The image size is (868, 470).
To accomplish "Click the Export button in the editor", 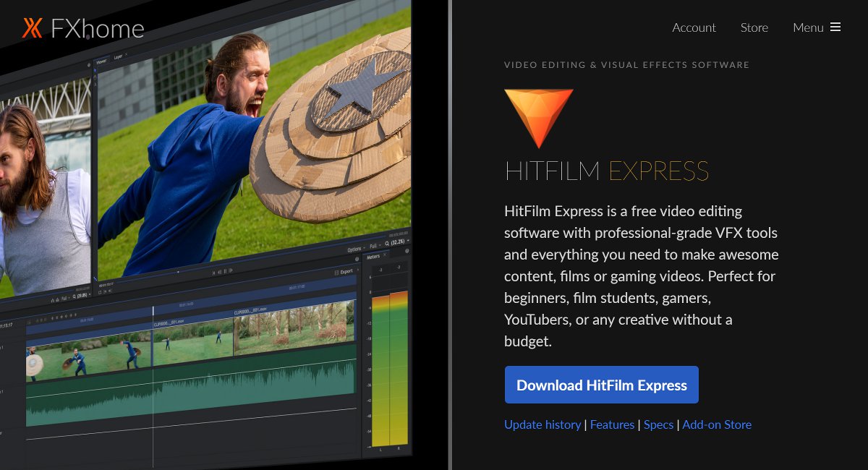I will point(344,272).
